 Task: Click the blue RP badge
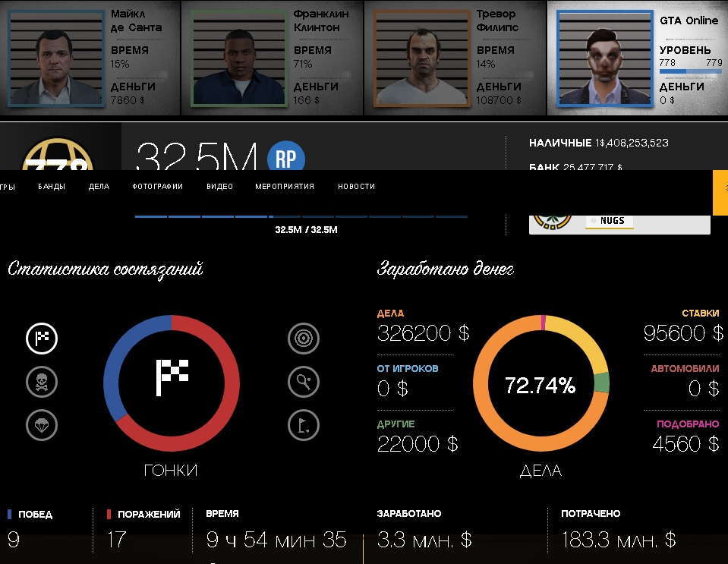[x=286, y=157]
